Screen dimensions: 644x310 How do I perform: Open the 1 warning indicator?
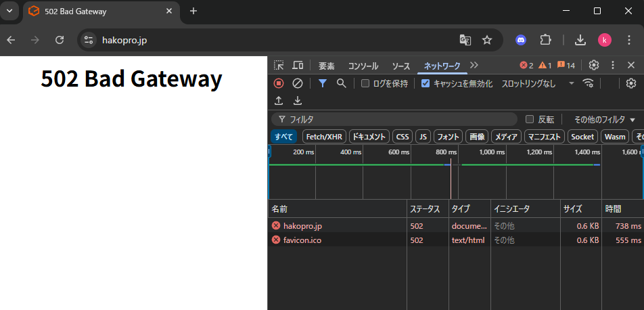(x=545, y=66)
